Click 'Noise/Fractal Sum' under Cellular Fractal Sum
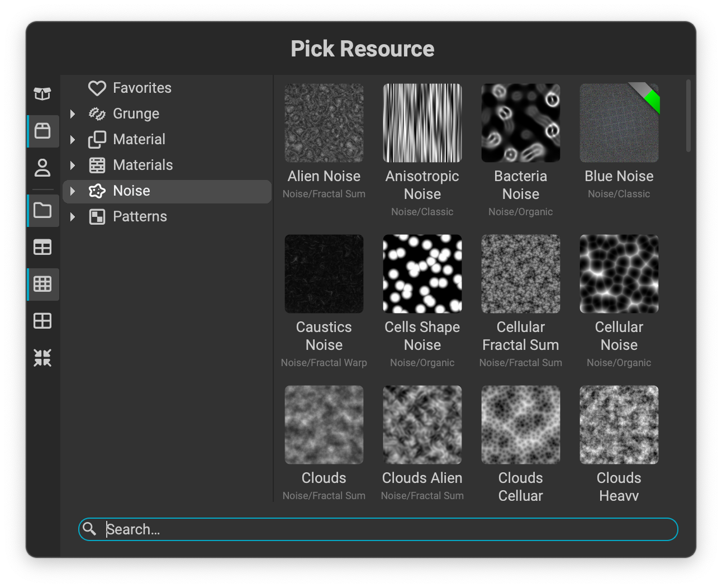The image size is (722, 588). 521,363
